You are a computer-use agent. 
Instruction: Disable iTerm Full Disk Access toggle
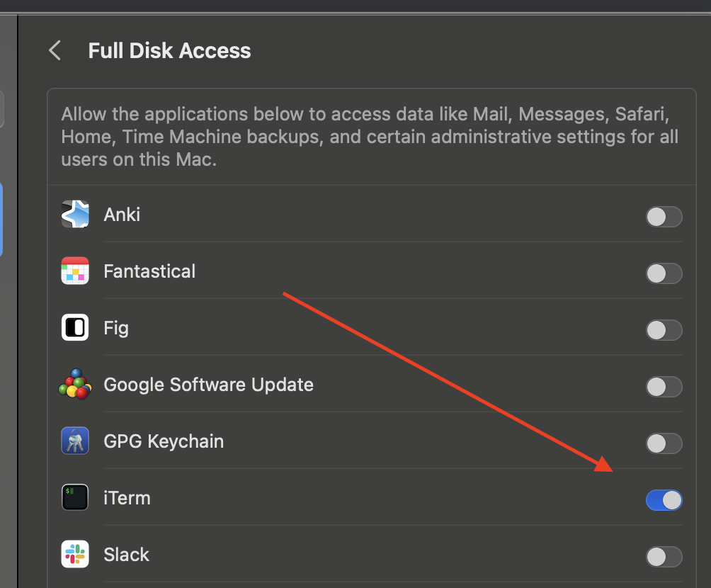664,500
